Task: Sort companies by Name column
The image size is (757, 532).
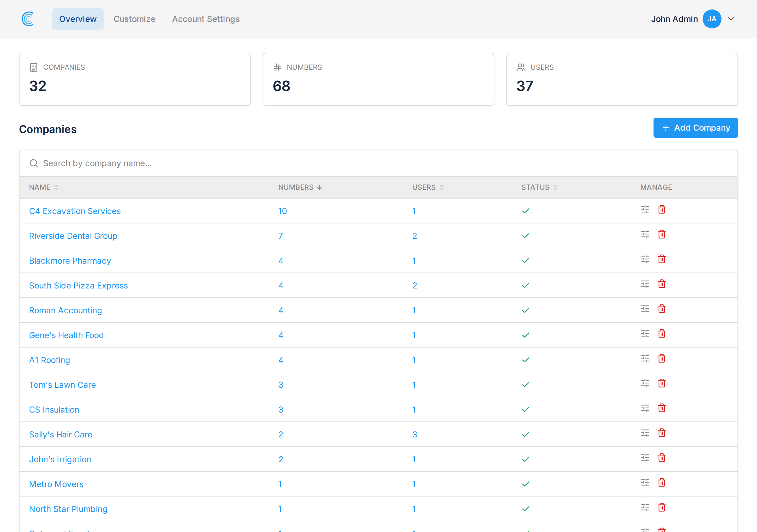Action: coord(44,187)
